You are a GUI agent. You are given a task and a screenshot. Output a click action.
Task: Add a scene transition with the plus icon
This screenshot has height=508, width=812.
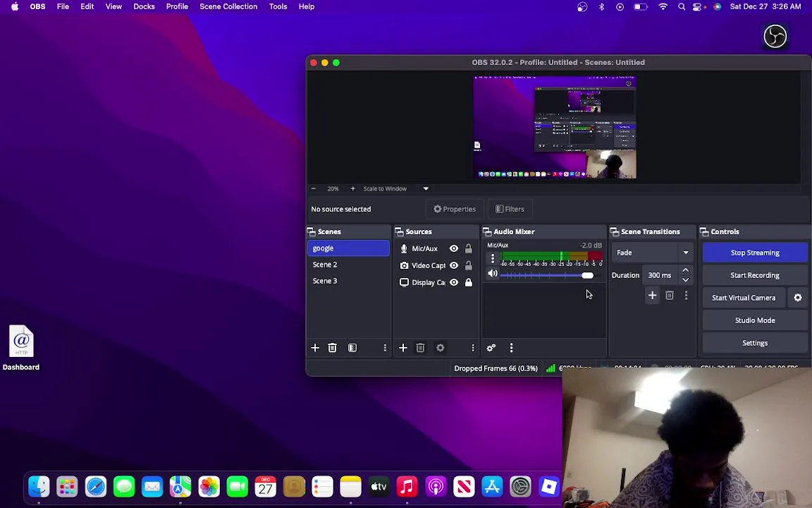pyautogui.click(x=653, y=296)
